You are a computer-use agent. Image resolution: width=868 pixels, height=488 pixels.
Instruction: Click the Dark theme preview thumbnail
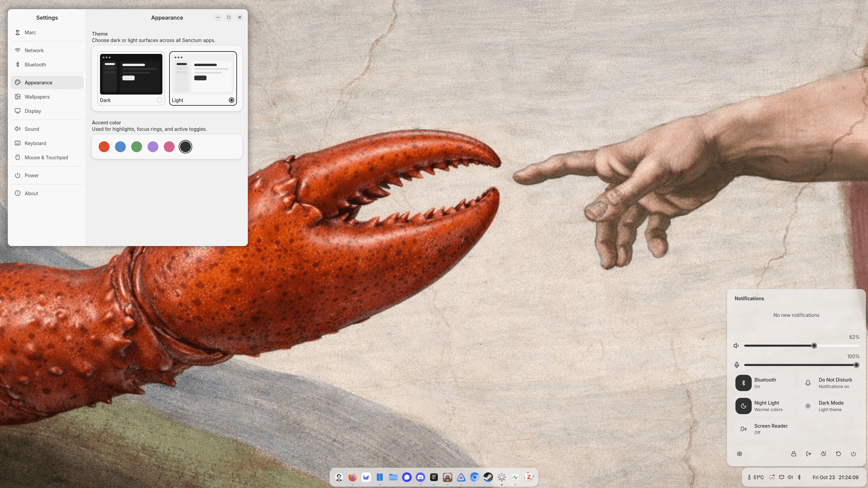[x=131, y=74]
